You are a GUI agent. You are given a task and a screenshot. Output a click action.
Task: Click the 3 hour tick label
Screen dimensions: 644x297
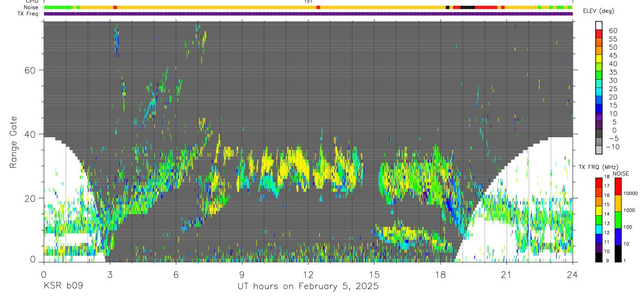(110, 274)
